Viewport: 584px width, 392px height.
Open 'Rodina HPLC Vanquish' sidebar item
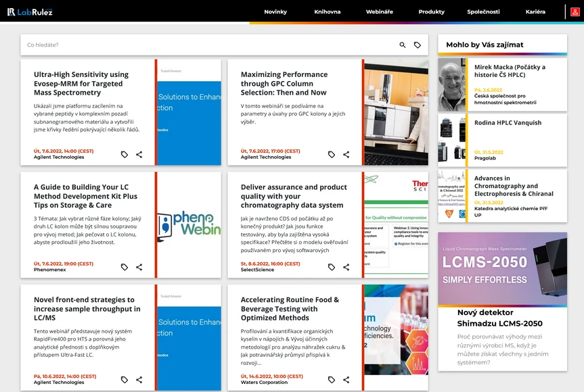pyautogui.click(x=508, y=123)
